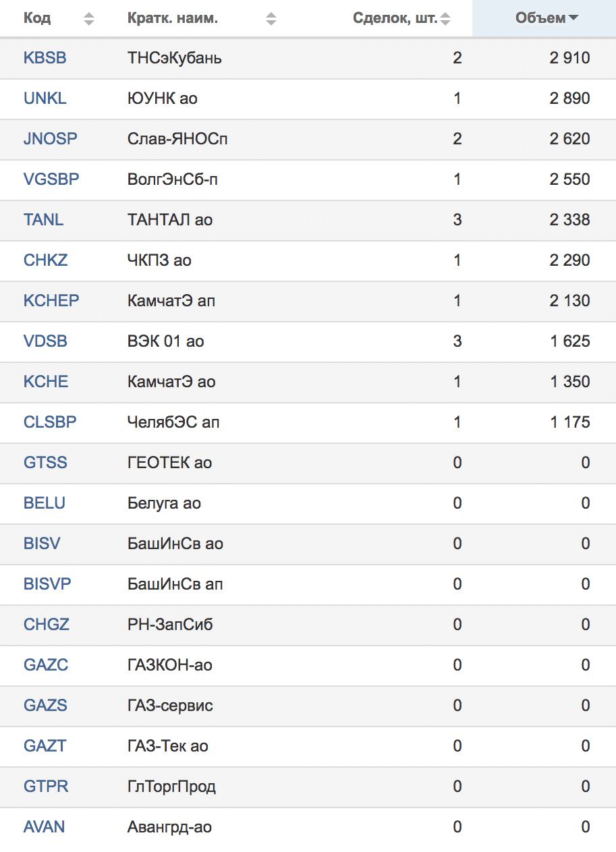Image resolution: width=616 pixels, height=852 pixels.
Task: Open the AVAN ticker link
Action: point(45,827)
